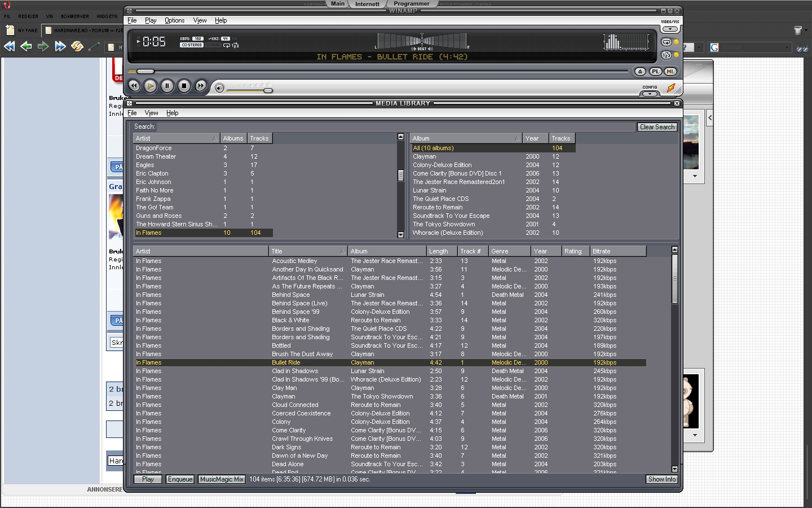This screenshot has width=812, height=508.
Task: Hit the Winamp play button
Action: pyautogui.click(x=151, y=86)
